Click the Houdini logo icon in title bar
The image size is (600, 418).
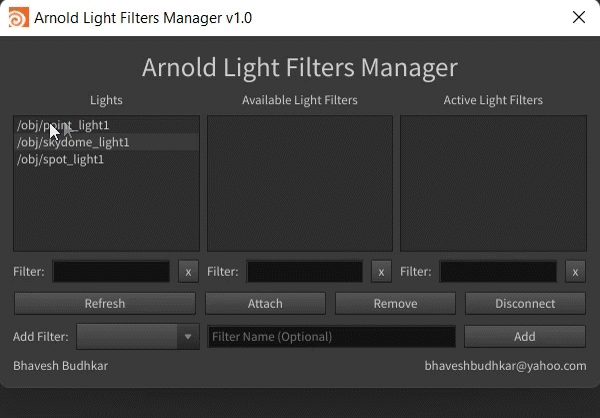19,17
